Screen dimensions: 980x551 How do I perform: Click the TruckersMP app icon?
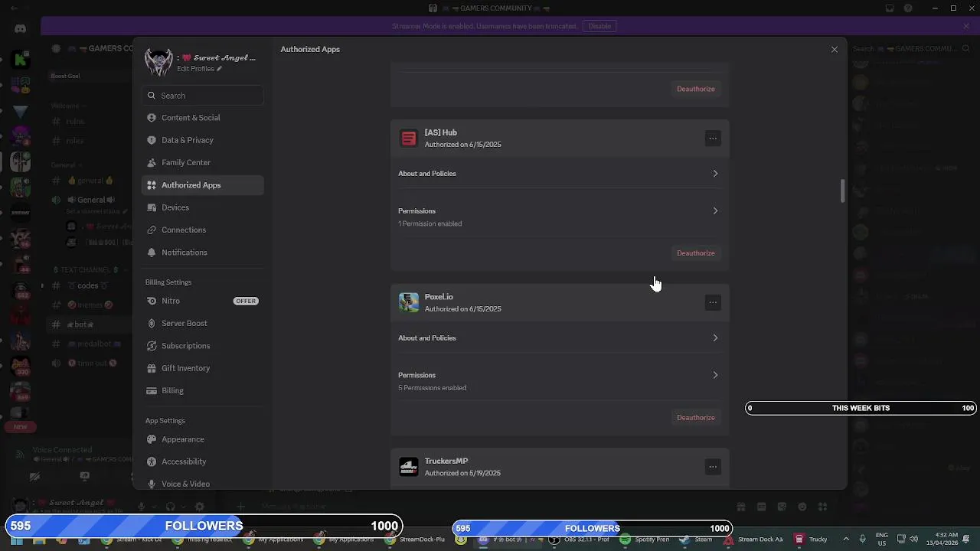(x=409, y=467)
